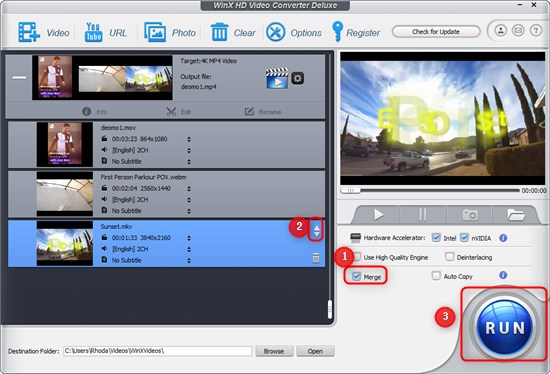550x374 pixels.
Task: Enable Deinterlacing
Action: [449, 256]
